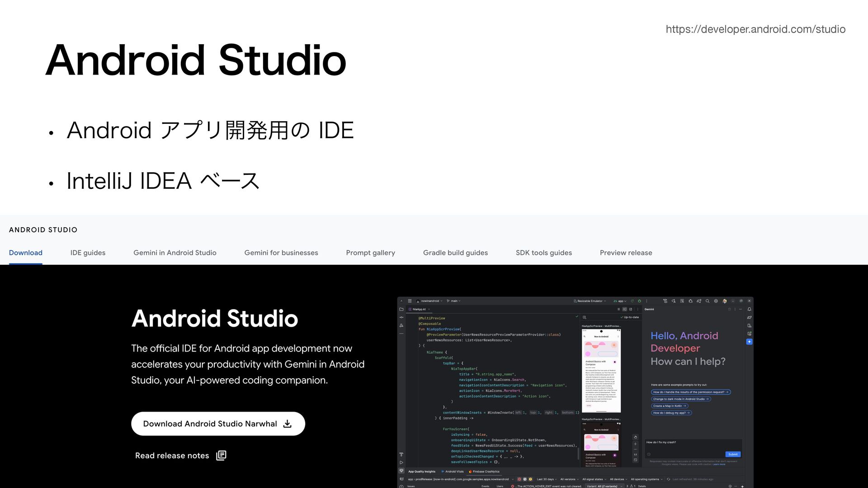Open the All versions dropdown

click(570, 479)
